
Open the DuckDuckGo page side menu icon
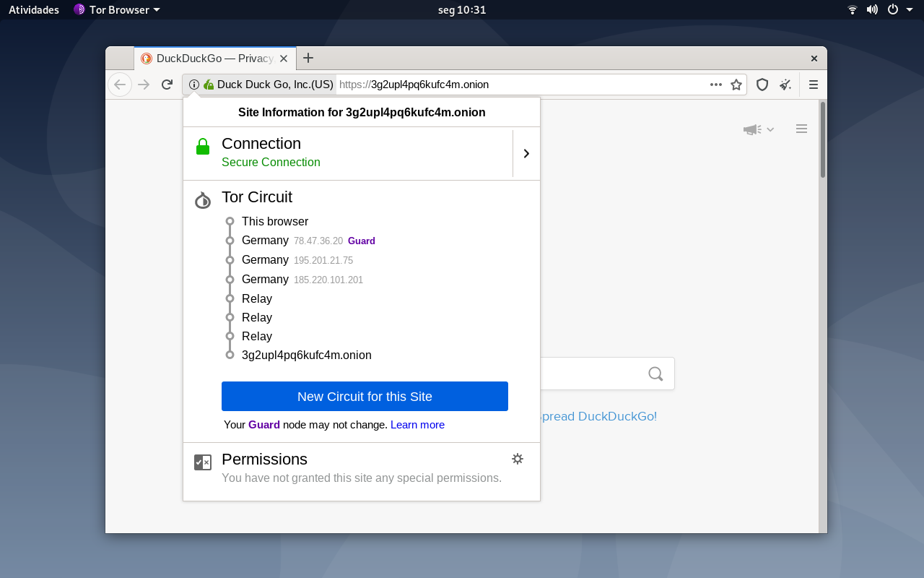801,129
